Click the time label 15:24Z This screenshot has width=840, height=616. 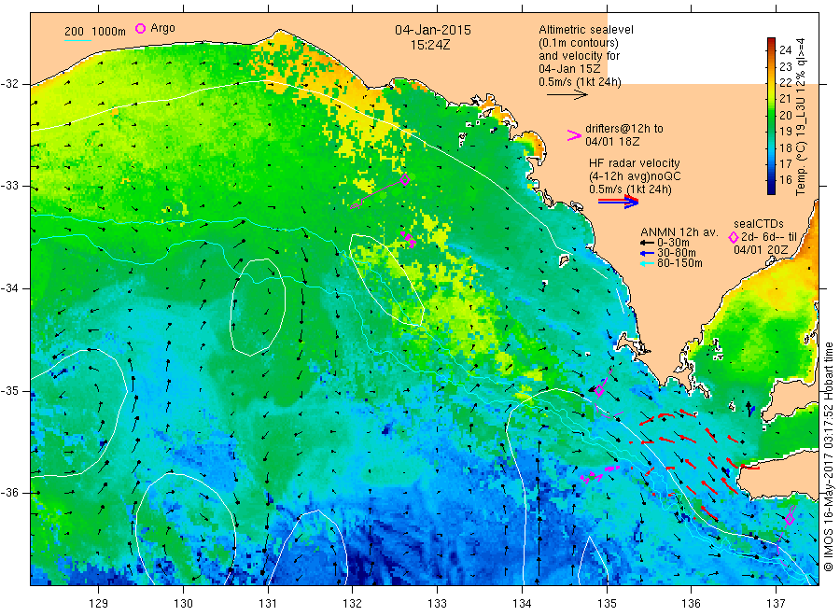point(430,45)
